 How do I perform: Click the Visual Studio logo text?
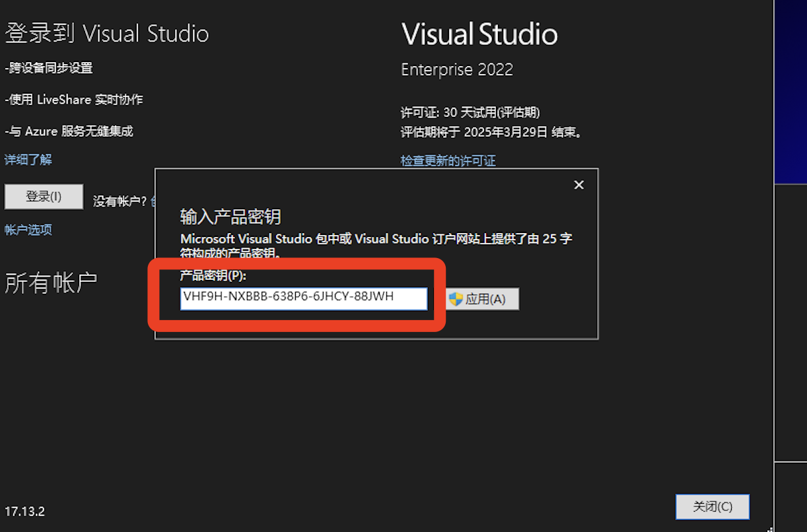coord(479,34)
